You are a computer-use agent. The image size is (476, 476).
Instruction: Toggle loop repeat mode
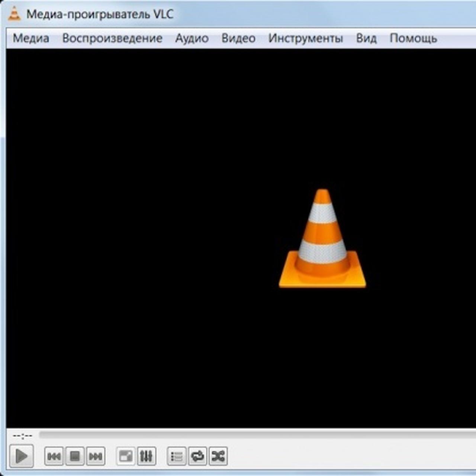click(197, 456)
